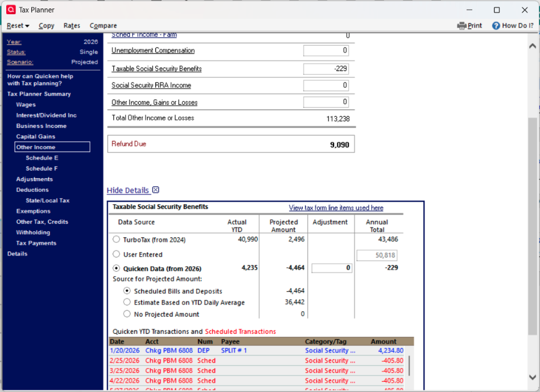Open the Compare menu
This screenshot has width=540, height=392.
point(103,26)
